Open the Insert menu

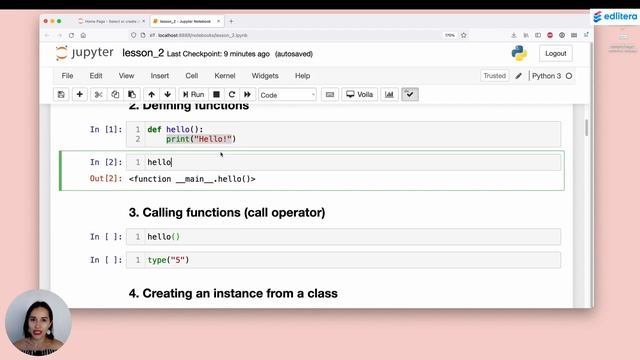(x=160, y=76)
